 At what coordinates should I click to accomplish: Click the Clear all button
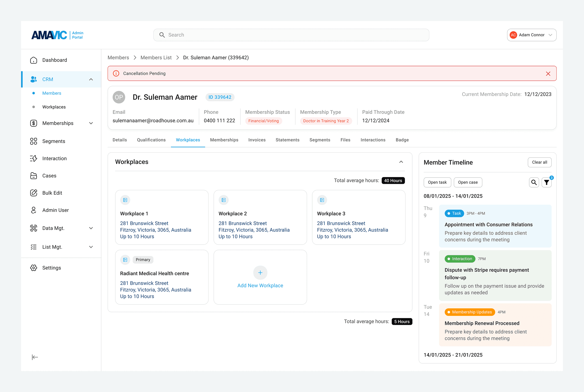click(540, 162)
